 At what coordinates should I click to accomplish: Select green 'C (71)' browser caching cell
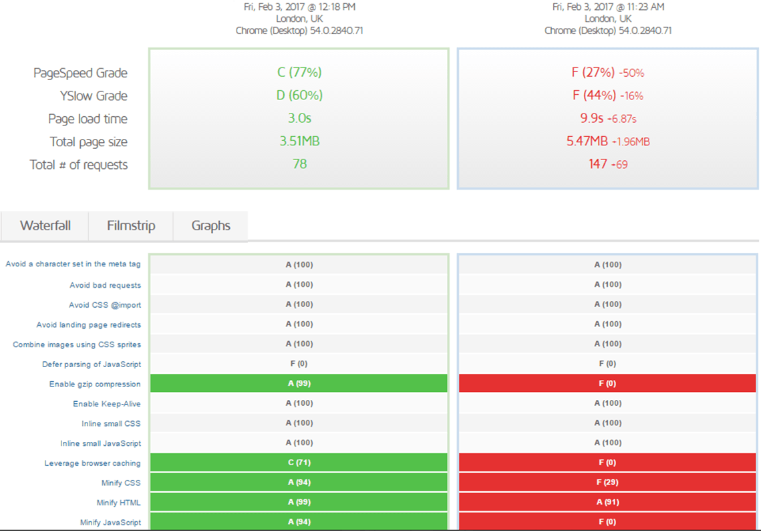(x=299, y=462)
